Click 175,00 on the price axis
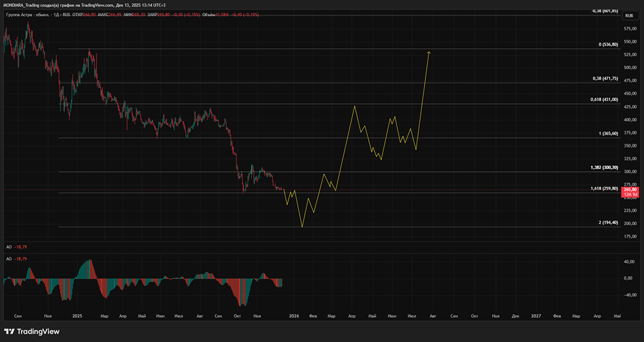Image resolution: width=644 pixels, height=342 pixels. tap(630, 237)
